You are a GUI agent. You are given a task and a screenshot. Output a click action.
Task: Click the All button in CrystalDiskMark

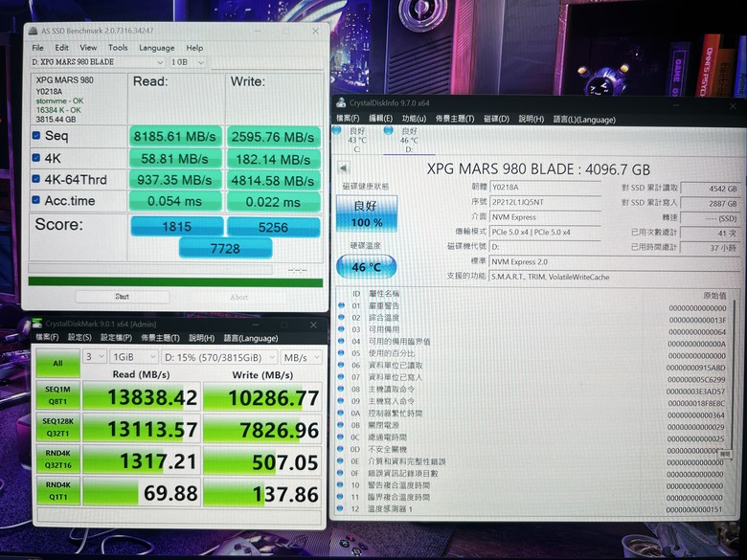tap(57, 364)
